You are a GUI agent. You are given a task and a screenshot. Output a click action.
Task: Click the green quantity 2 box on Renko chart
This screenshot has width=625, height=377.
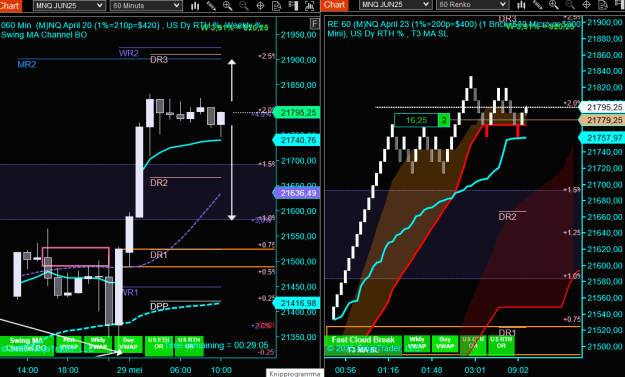pyautogui.click(x=444, y=120)
